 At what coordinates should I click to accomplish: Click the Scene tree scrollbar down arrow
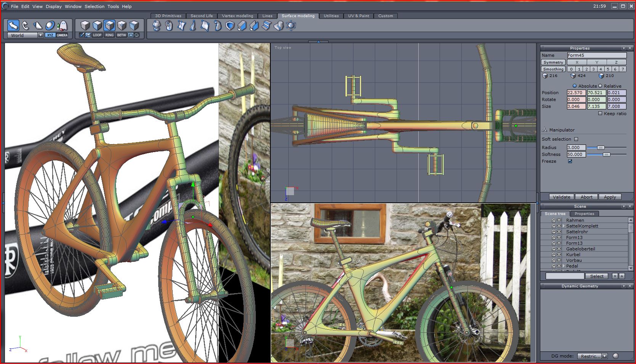click(x=631, y=268)
